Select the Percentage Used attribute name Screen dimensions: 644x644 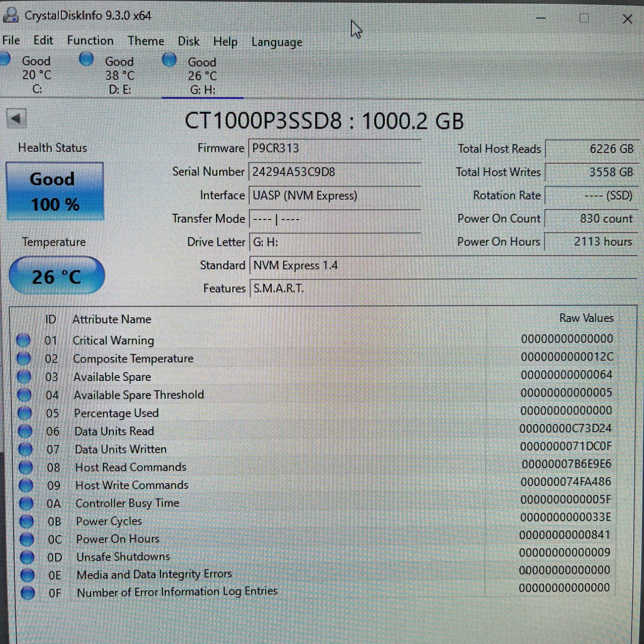coord(116,413)
